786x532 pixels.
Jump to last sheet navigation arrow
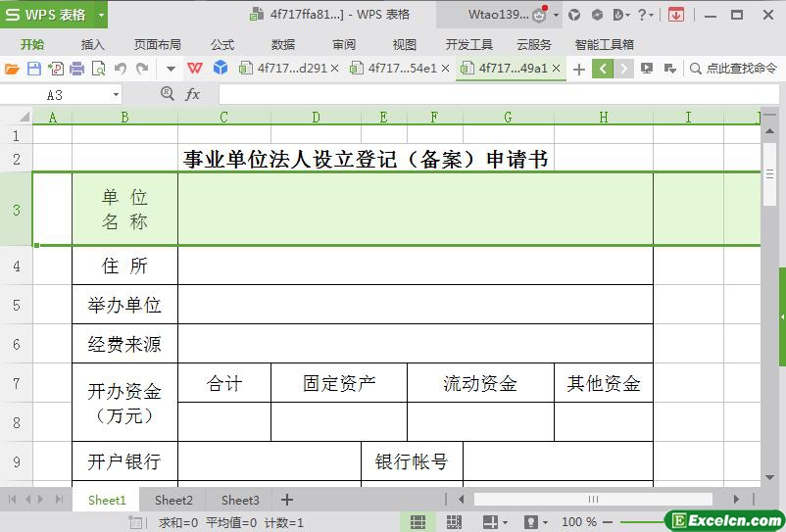(59, 500)
